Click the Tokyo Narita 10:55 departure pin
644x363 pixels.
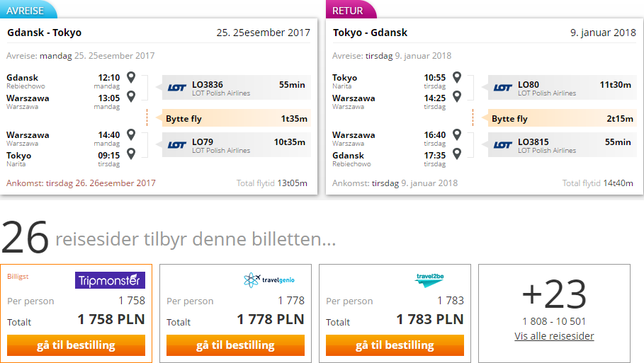457,77
